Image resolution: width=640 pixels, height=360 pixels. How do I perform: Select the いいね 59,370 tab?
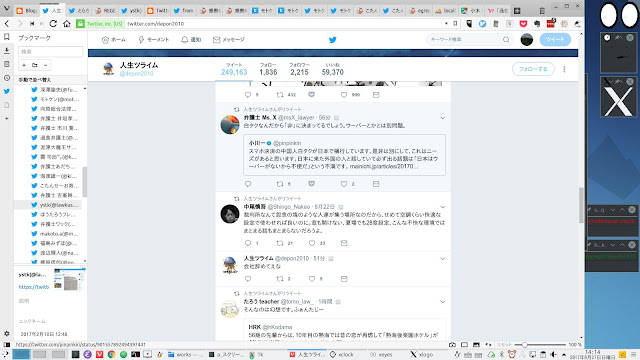coord(333,69)
